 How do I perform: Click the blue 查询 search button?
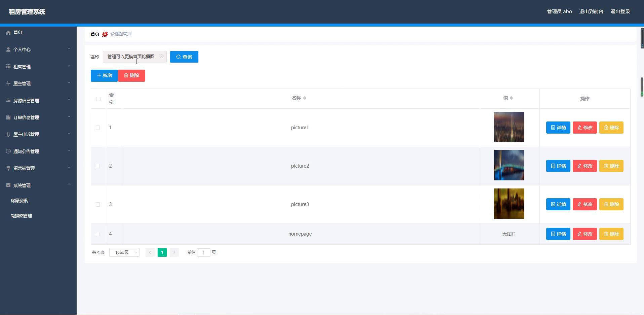(184, 57)
